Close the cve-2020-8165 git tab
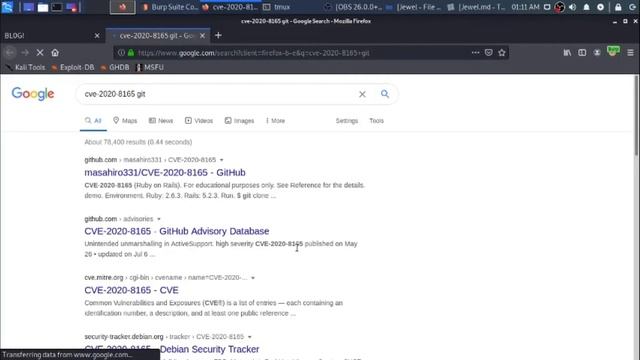 coord(202,36)
